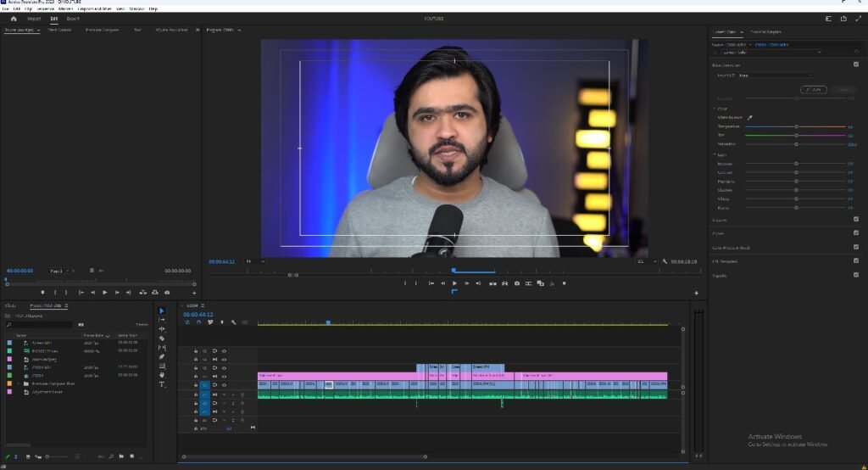
Task: Toggle timeline snapping magnet icon
Action: pos(198,322)
